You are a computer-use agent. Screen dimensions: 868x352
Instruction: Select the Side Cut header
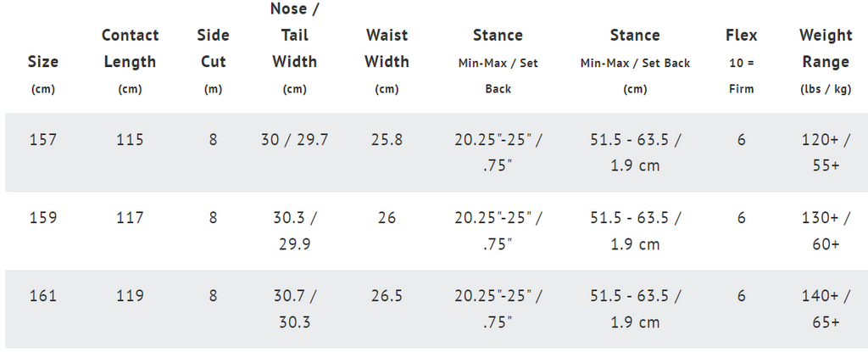(213, 61)
